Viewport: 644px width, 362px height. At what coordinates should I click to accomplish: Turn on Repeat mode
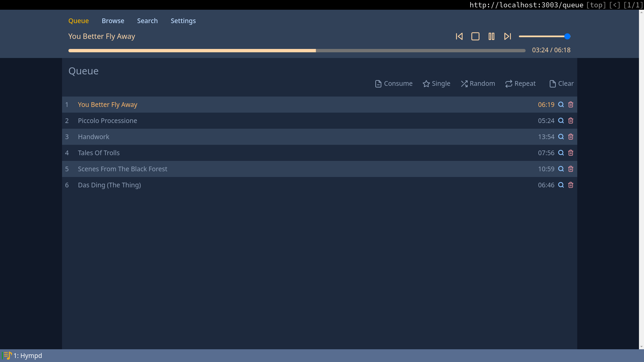tap(520, 83)
